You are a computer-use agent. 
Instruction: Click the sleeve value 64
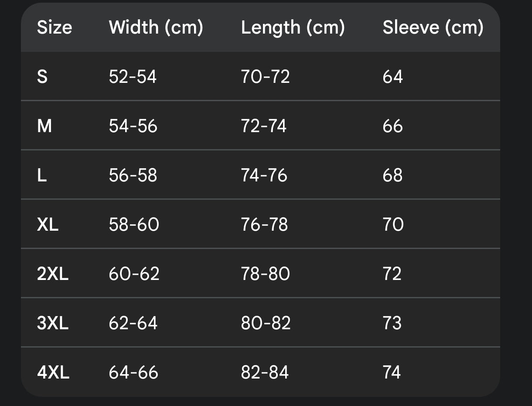coord(392,77)
